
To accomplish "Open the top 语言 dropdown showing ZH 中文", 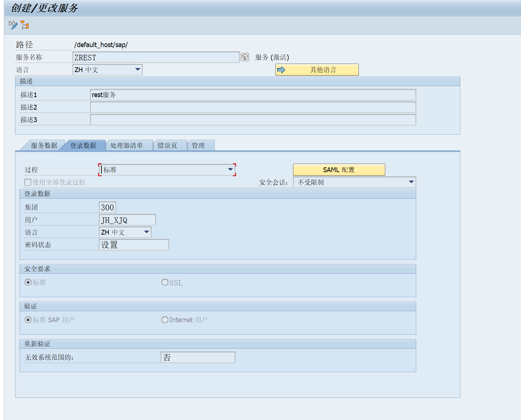I will click(x=138, y=70).
